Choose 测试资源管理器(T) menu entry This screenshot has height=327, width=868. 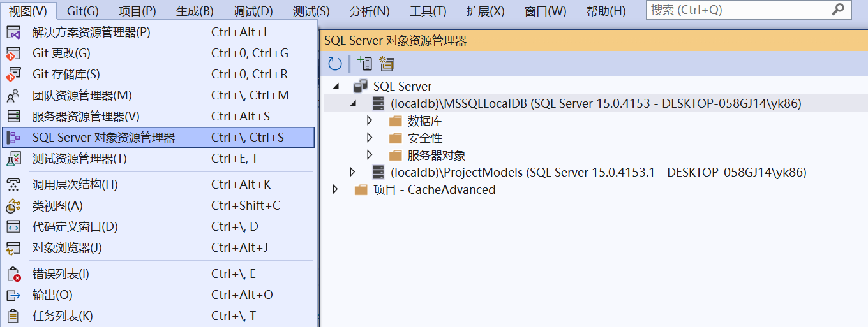coord(158,158)
